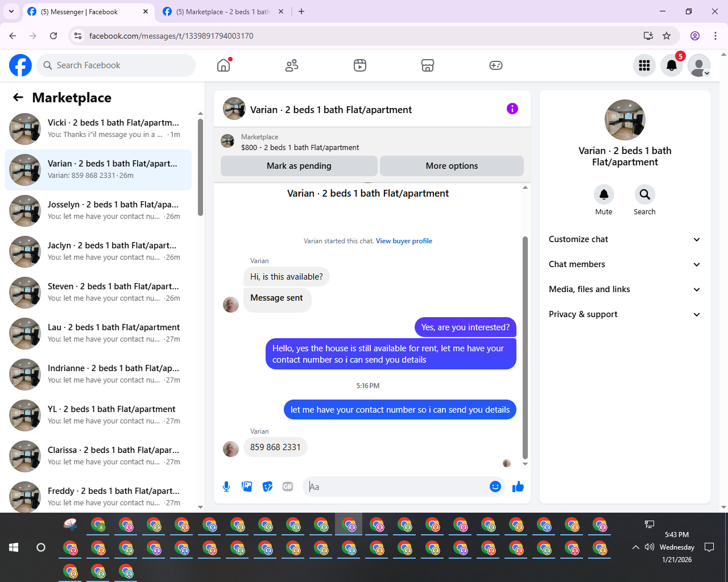This screenshot has height=582, width=728.
Task: Choose a GIF icon in composer
Action: pos(288,487)
